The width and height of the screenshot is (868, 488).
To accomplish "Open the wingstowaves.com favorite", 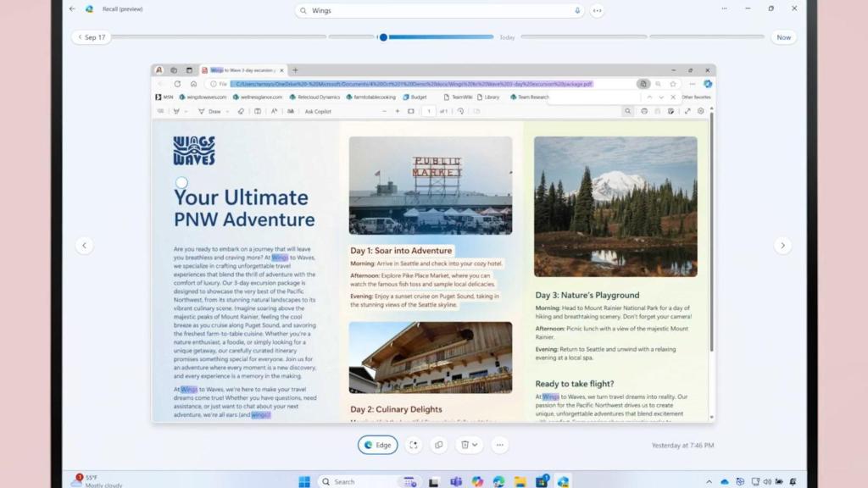I will tap(192, 97).
